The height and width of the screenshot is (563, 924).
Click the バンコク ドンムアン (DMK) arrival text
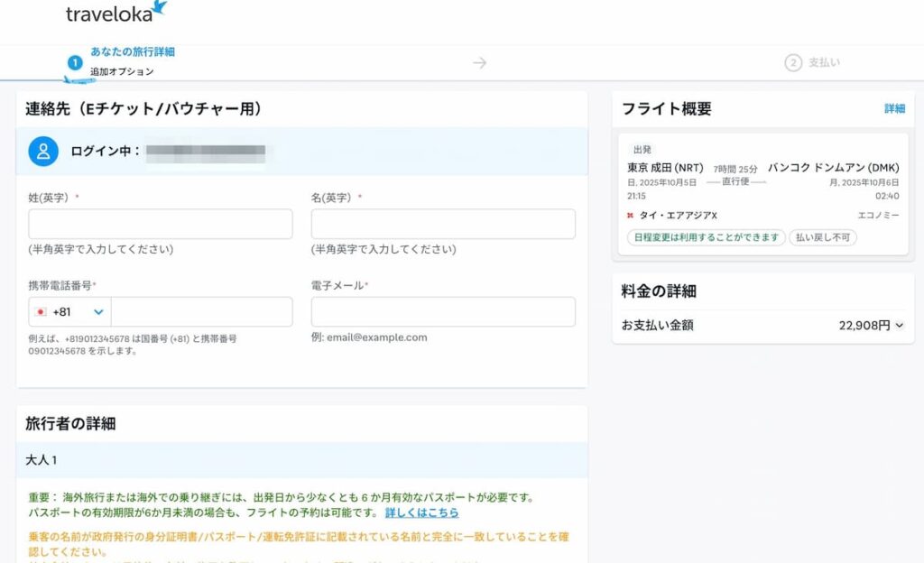(x=833, y=168)
